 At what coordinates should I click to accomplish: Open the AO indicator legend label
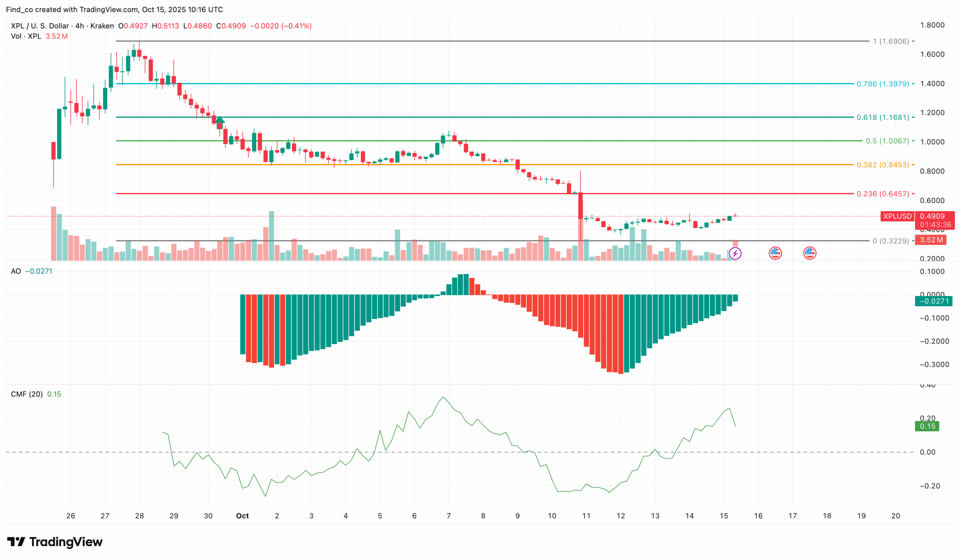click(x=16, y=271)
